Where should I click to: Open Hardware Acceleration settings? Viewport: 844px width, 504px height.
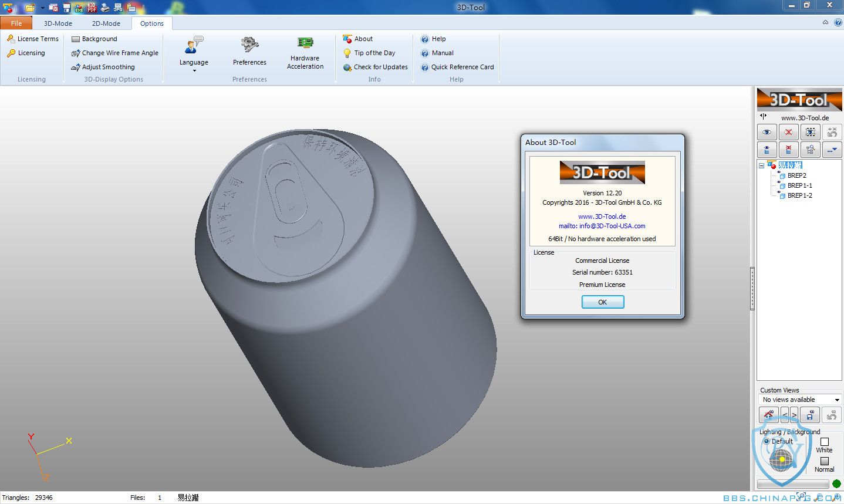coord(305,53)
